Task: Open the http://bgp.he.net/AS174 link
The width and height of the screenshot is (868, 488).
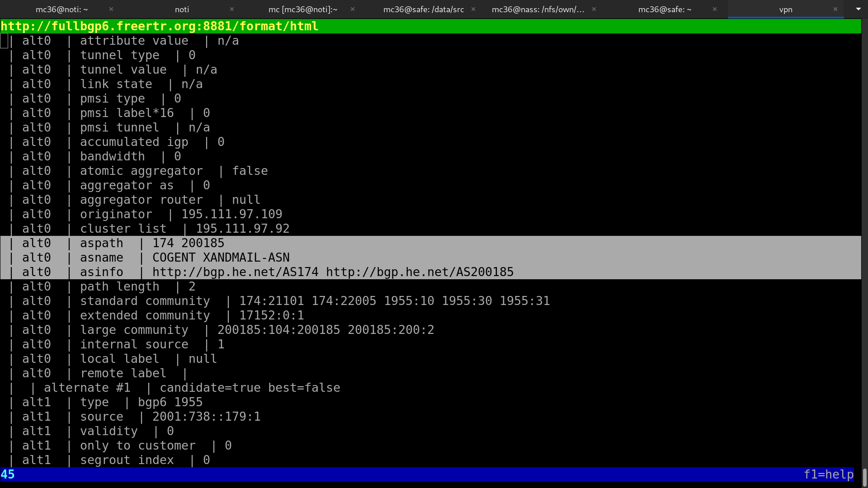Action: pyautogui.click(x=236, y=272)
